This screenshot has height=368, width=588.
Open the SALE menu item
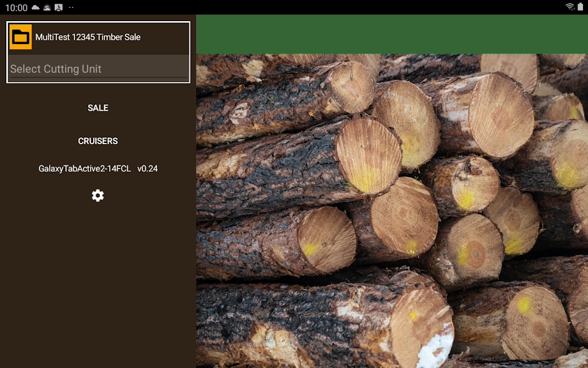tap(97, 108)
